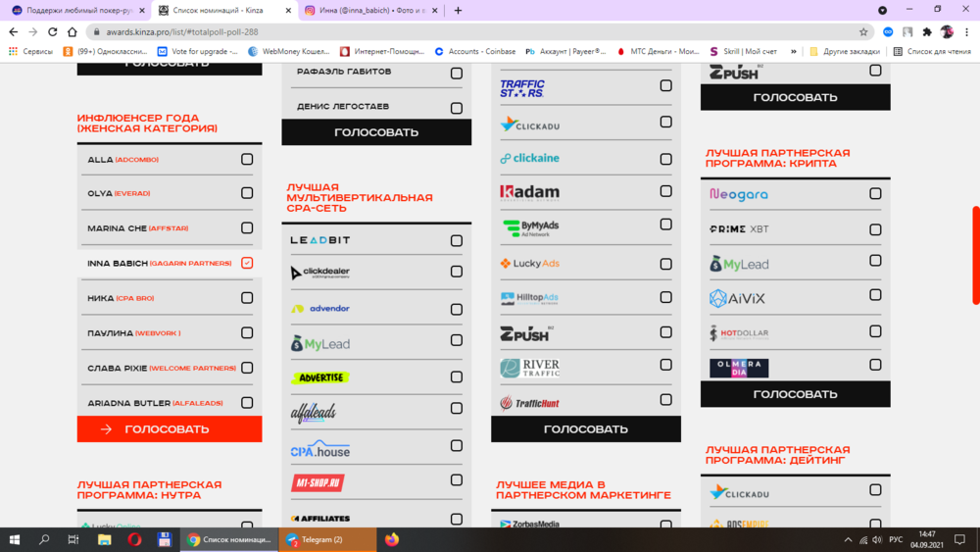Click ГОЛОСОВАТЬ below TrafficHunt
Screen dimensions: 980x552
586,428
